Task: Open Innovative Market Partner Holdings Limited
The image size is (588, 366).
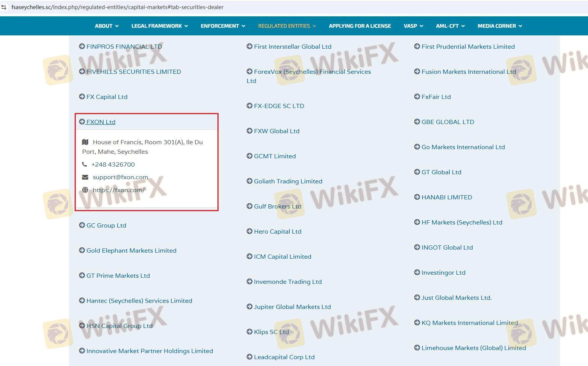Action: (146, 351)
